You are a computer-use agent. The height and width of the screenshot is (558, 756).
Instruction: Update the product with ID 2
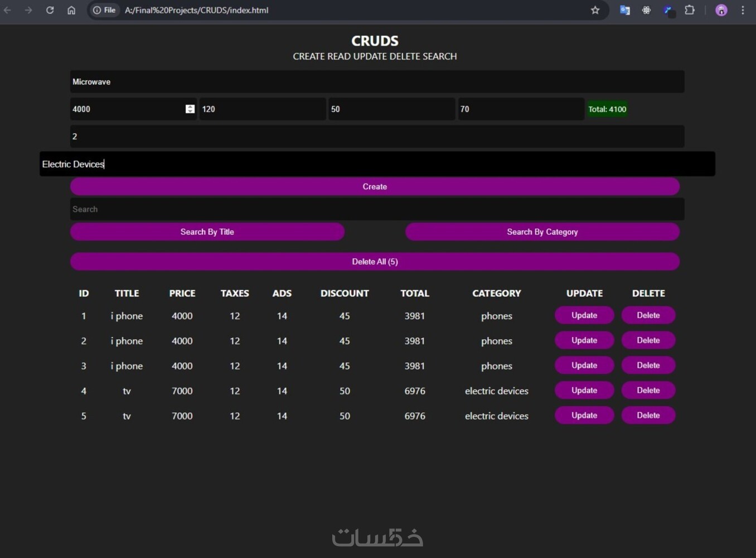click(584, 340)
